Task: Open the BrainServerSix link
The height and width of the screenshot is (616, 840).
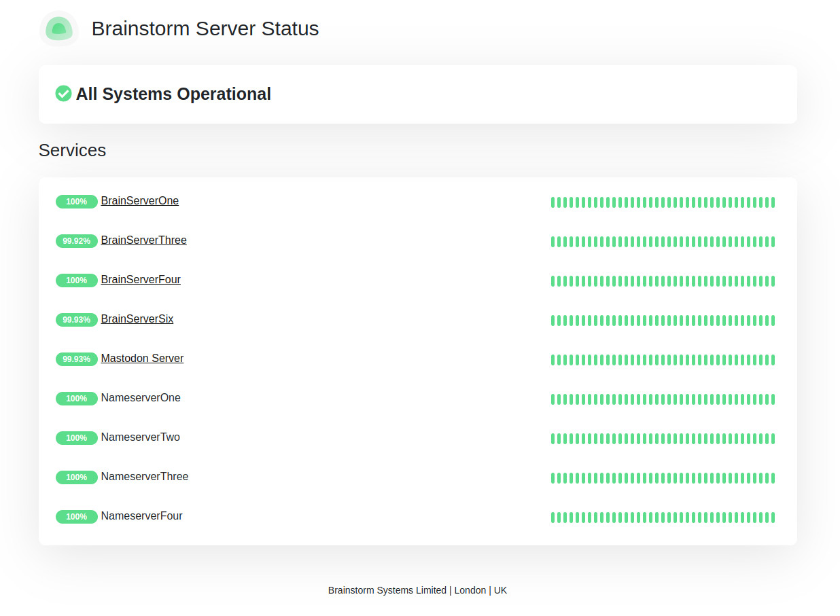Action: click(137, 319)
